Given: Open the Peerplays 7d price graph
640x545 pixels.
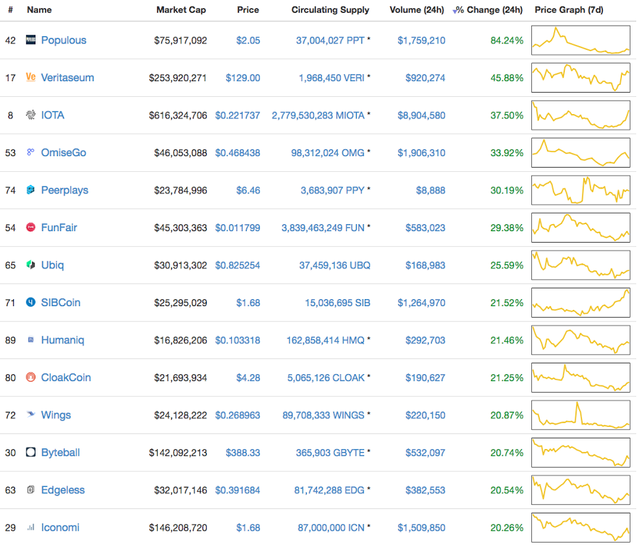Looking at the screenshot, I should click(x=580, y=190).
